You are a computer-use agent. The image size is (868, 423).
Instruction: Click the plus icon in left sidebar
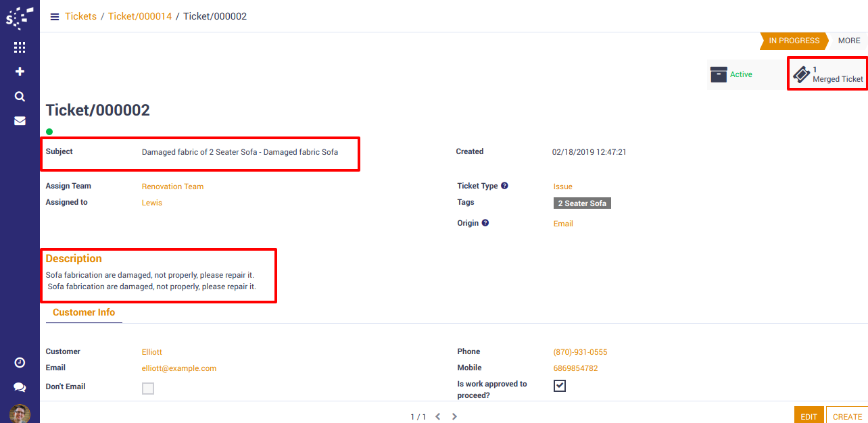click(x=20, y=72)
